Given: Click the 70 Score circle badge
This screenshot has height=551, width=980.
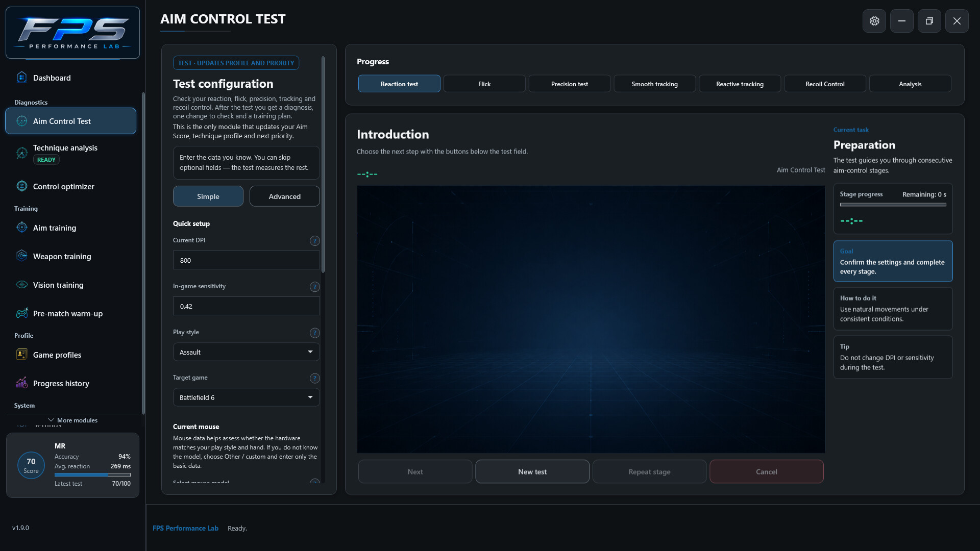Looking at the screenshot, I should (31, 465).
